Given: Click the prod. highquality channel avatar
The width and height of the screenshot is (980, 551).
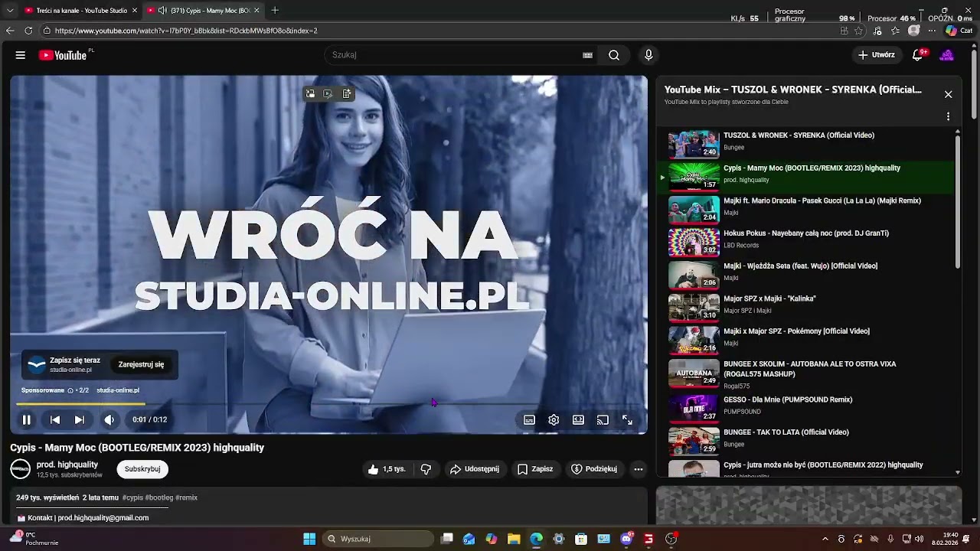Looking at the screenshot, I should point(20,469).
